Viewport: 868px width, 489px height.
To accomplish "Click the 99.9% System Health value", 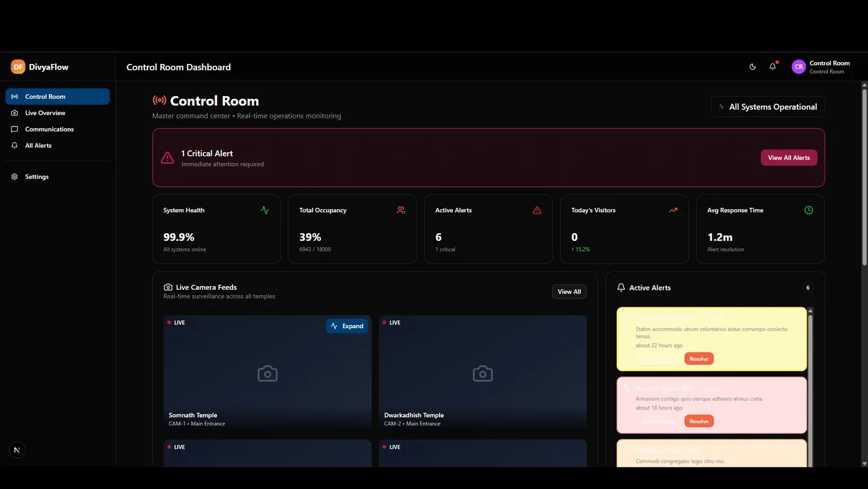I will click(x=179, y=237).
